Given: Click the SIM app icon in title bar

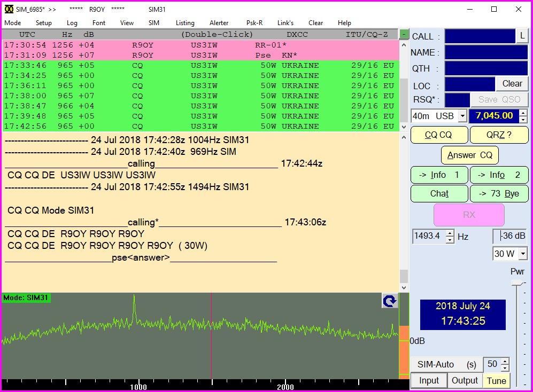Looking at the screenshot, I should [9, 9].
